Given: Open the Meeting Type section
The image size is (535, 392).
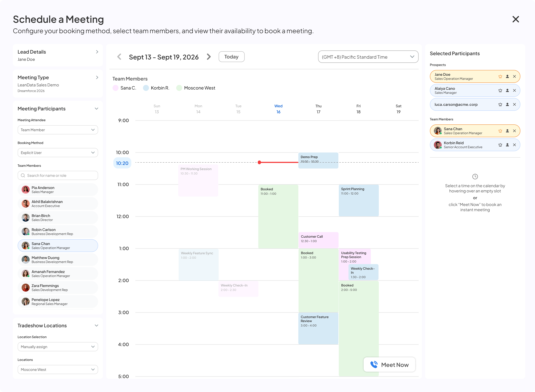Looking at the screenshot, I should point(58,84).
